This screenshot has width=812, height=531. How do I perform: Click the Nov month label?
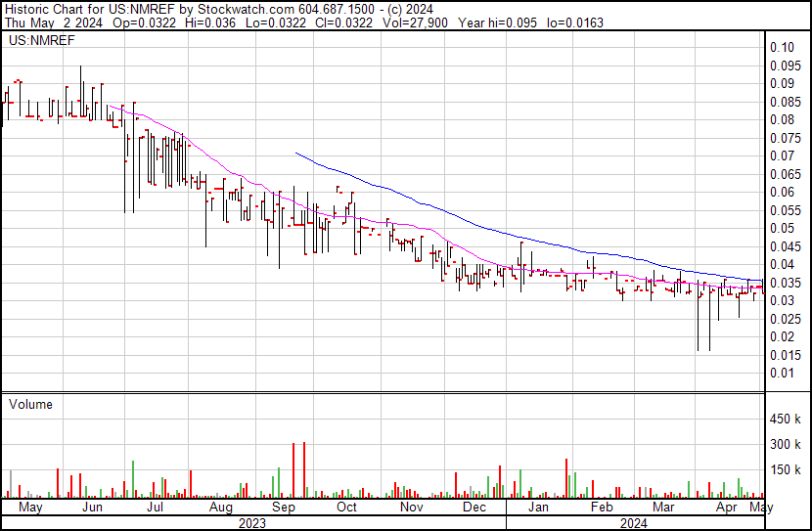point(412,508)
